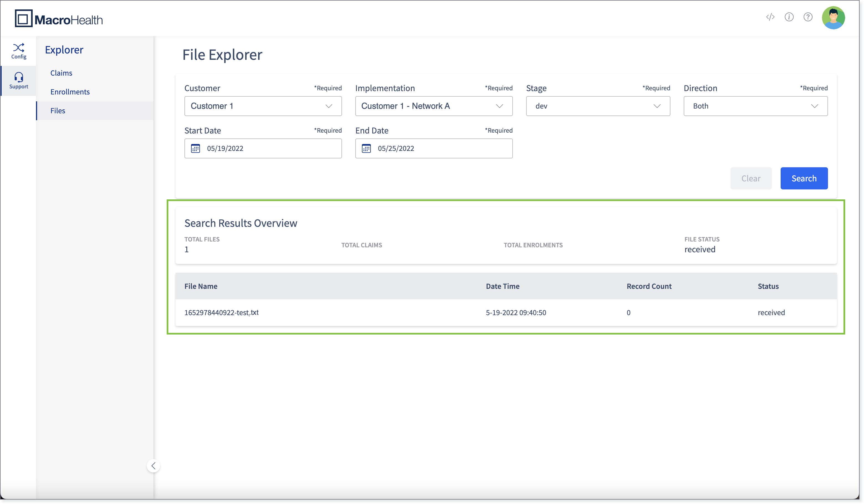Image resolution: width=864 pixels, height=504 pixels.
Task: Open the Config section icon
Action: [19, 51]
